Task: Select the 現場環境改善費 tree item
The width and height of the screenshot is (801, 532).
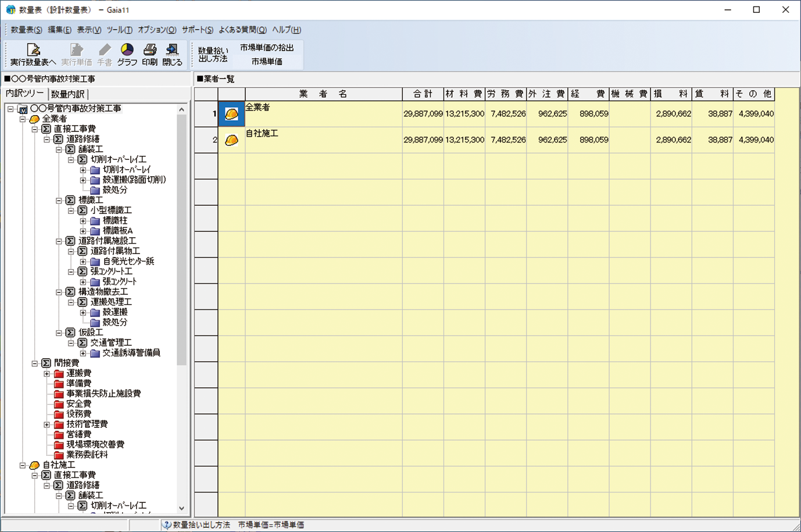Action: [x=95, y=445]
